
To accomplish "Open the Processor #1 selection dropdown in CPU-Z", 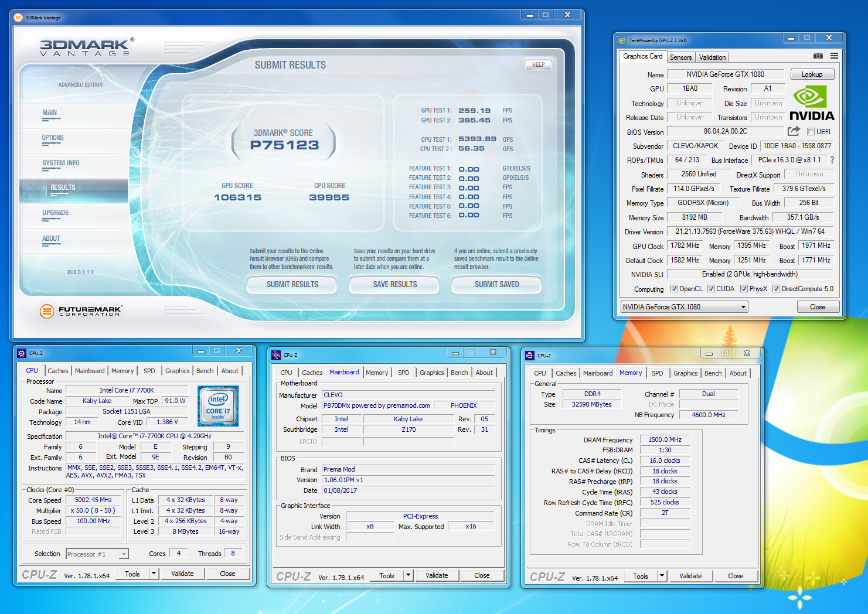I will coord(97,554).
